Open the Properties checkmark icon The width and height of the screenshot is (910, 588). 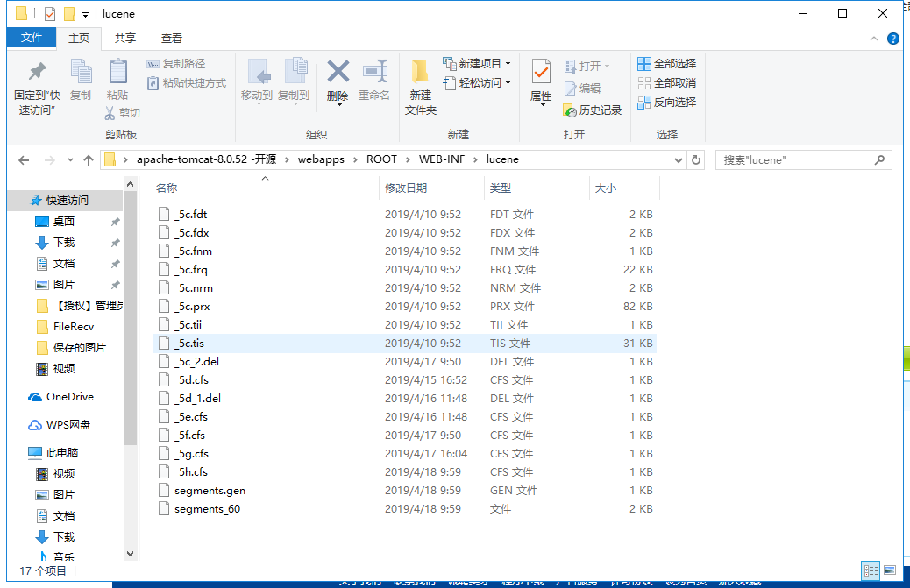(541, 72)
